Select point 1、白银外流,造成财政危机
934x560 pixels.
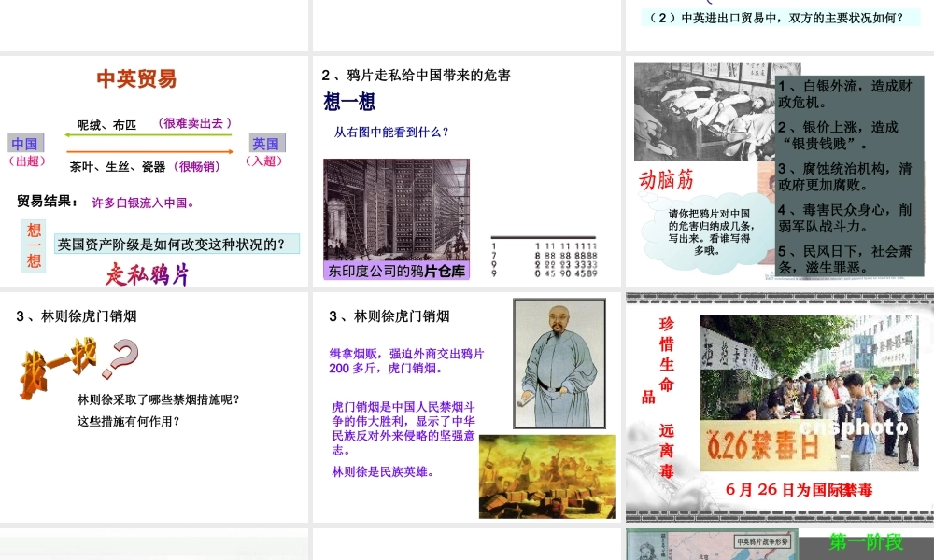coord(845,94)
